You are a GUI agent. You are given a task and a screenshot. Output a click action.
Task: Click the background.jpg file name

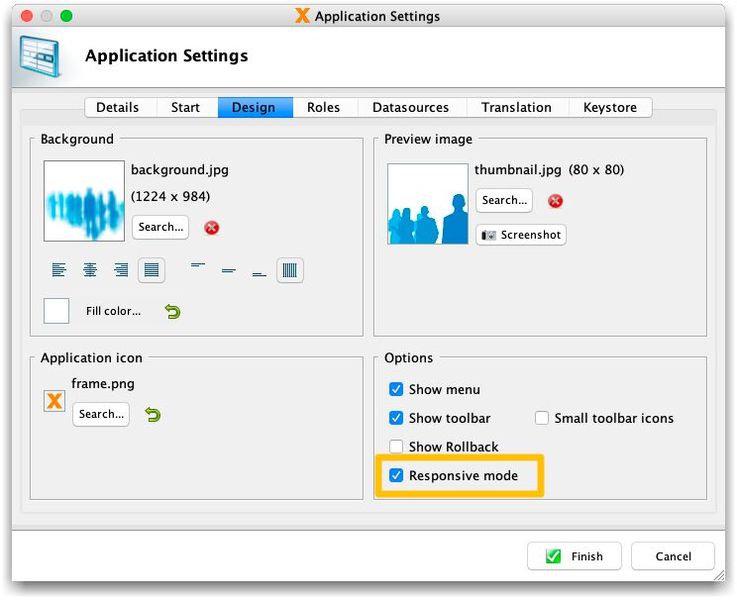[x=180, y=170]
